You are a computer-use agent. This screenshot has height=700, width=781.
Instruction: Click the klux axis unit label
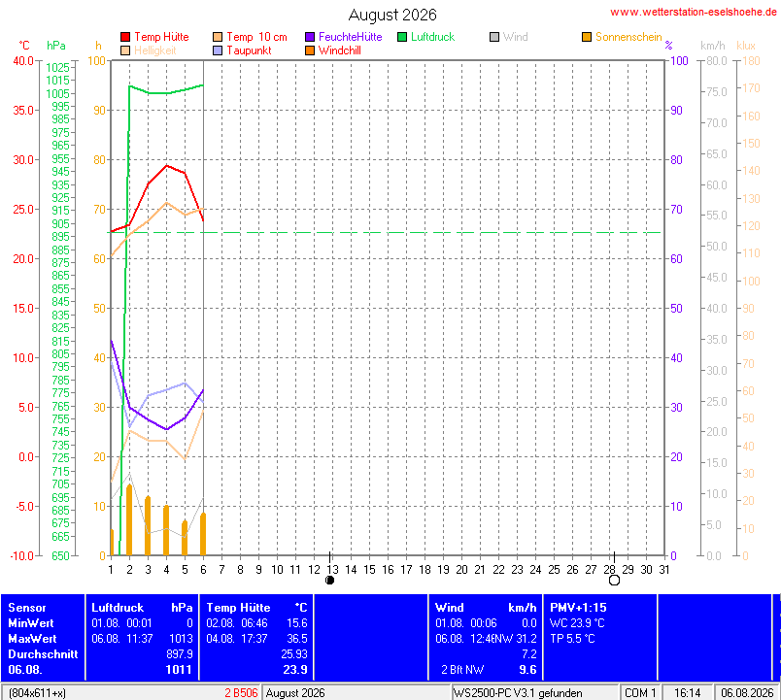(x=746, y=46)
